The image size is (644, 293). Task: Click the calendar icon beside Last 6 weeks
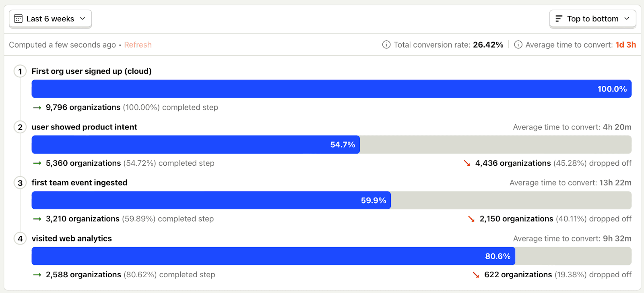(18, 19)
